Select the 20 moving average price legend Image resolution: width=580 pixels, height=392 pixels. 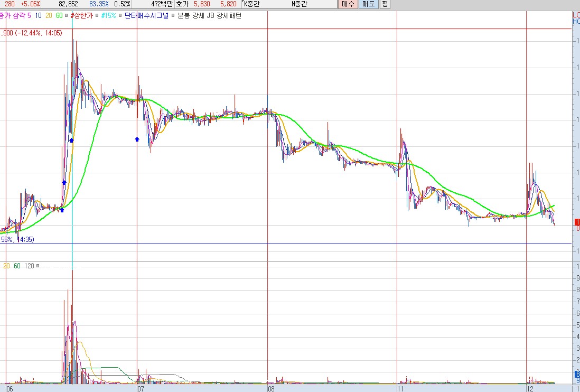tap(49, 15)
